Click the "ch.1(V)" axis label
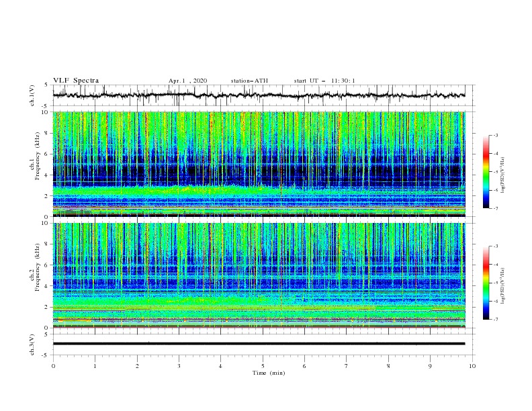Viewport: 532px width, 411px height. pyautogui.click(x=32, y=95)
